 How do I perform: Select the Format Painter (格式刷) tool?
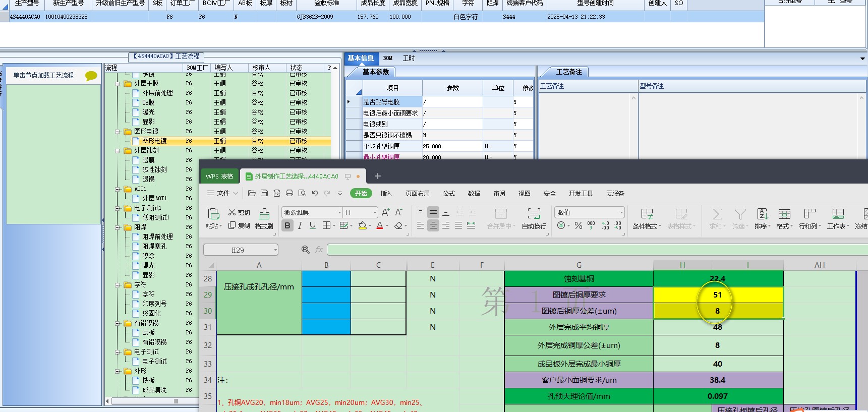click(x=264, y=218)
